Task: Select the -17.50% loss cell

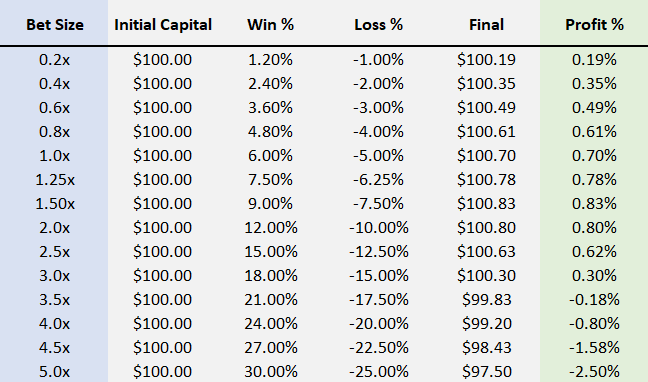Action: (x=379, y=300)
